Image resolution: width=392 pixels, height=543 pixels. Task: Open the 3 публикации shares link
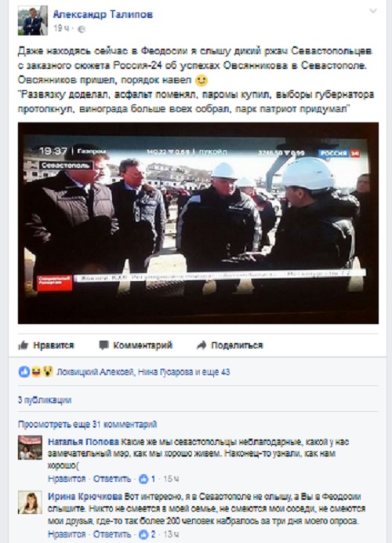[x=45, y=400]
